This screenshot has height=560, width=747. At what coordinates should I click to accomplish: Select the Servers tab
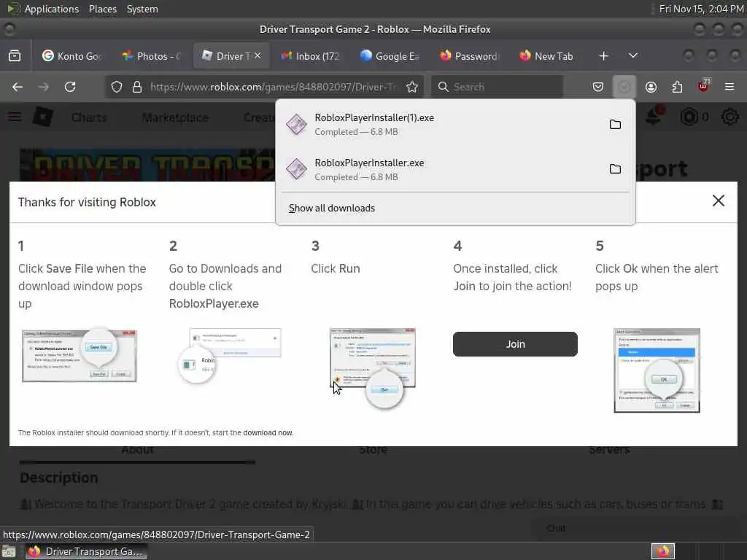(609, 450)
